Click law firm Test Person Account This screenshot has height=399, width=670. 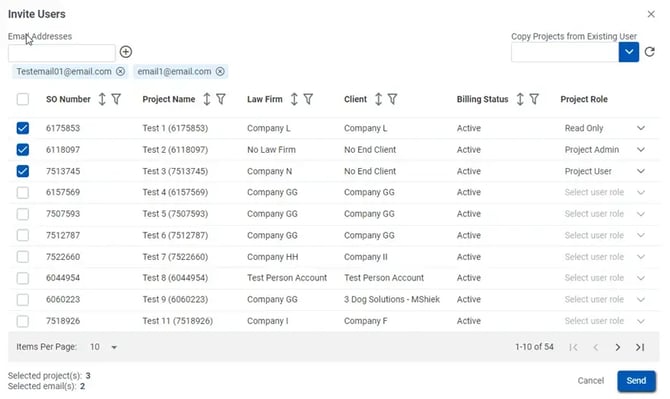pos(287,278)
